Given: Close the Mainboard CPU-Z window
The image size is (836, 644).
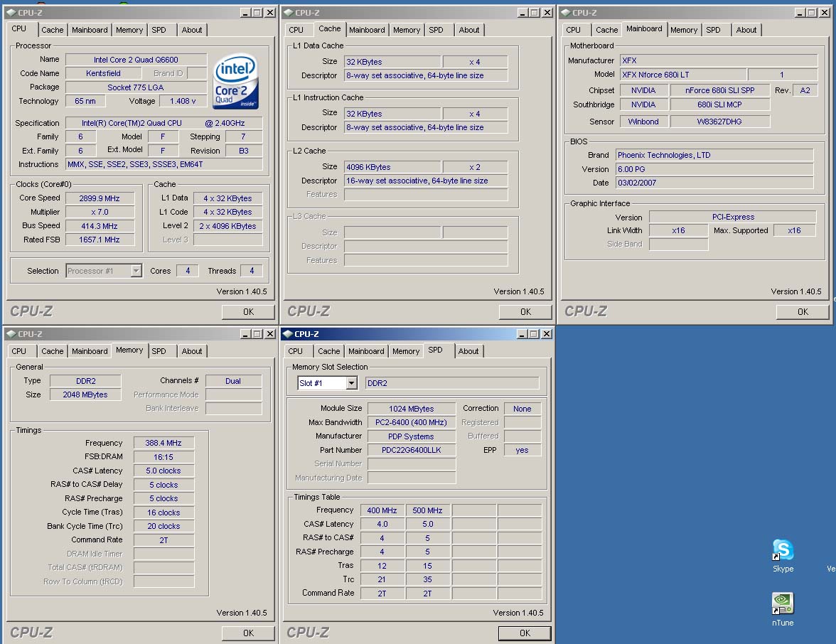Looking at the screenshot, I should pos(825,12).
